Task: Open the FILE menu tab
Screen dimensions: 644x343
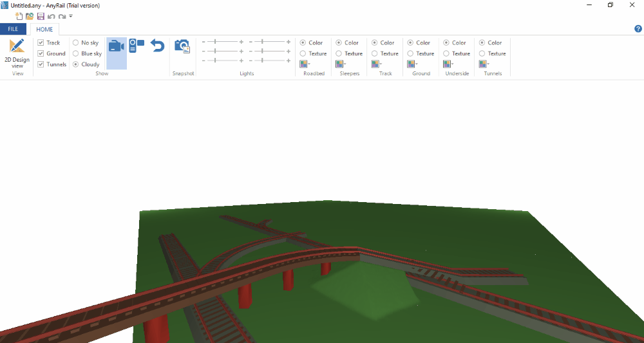Action: coord(13,29)
